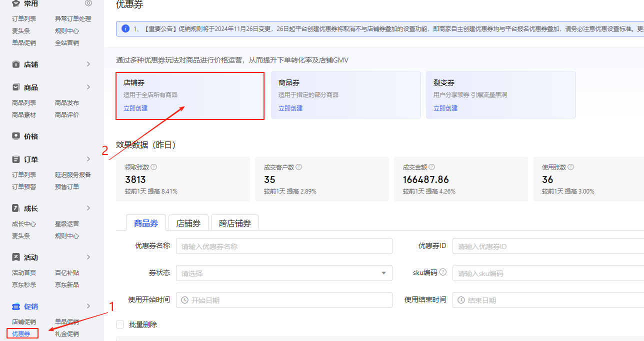Switch to the 店铺券 tab
This screenshot has width=644, height=341.
[x=188, y=223]
